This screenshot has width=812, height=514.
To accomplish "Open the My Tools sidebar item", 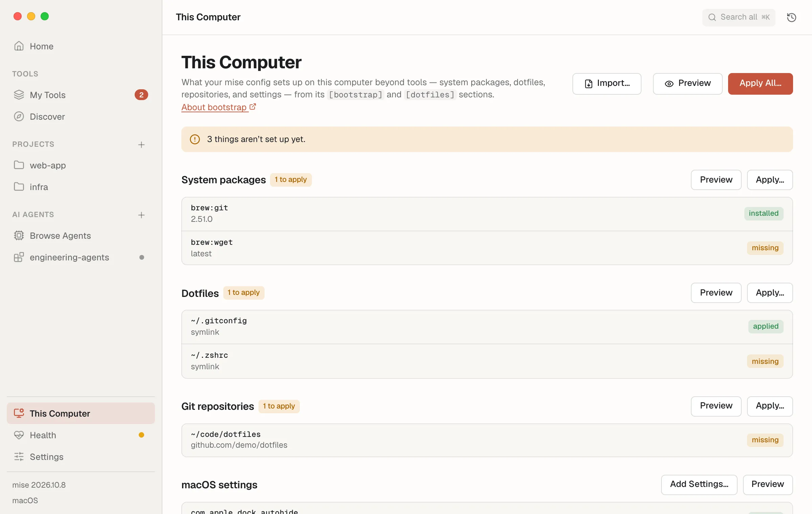I will tap(81, 95).
